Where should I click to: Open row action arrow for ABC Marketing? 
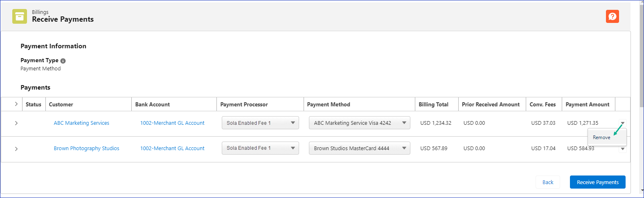tap(622, 123)
